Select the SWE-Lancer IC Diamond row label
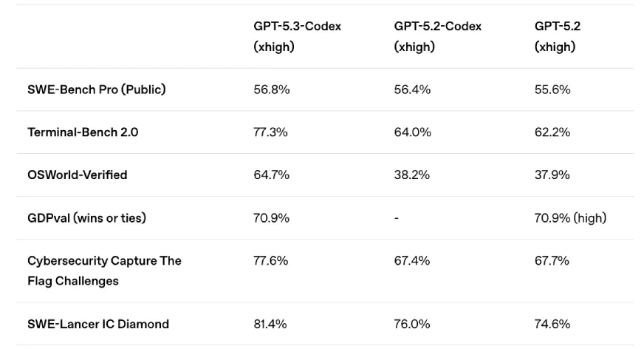 (97, 324)
